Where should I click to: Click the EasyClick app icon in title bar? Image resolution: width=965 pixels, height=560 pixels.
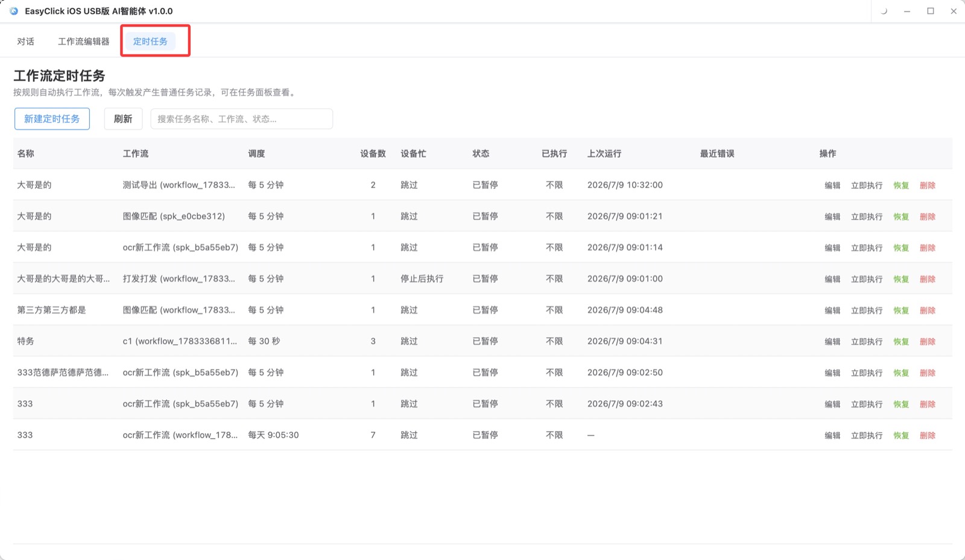click(14, 11)
